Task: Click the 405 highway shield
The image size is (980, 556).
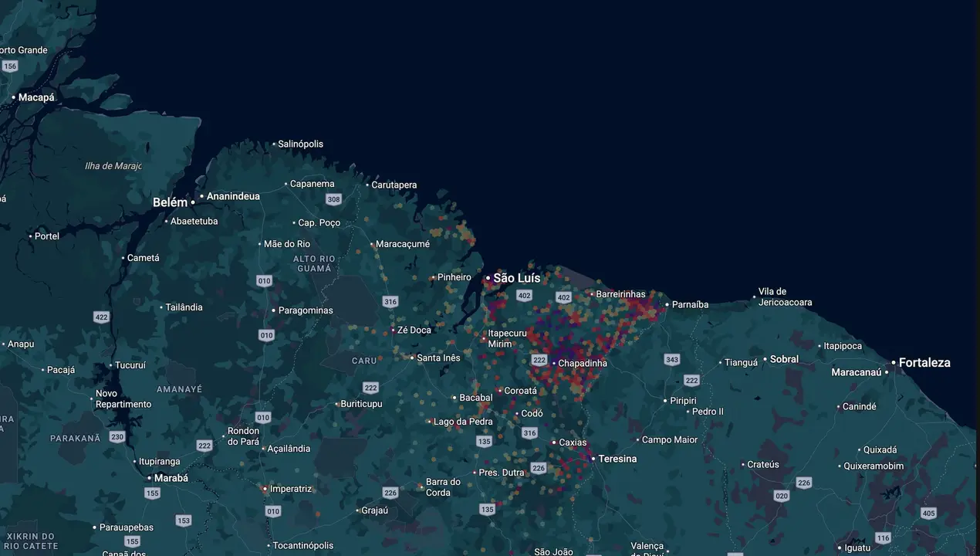Action: pyautogui.click(x=928, y=514)
